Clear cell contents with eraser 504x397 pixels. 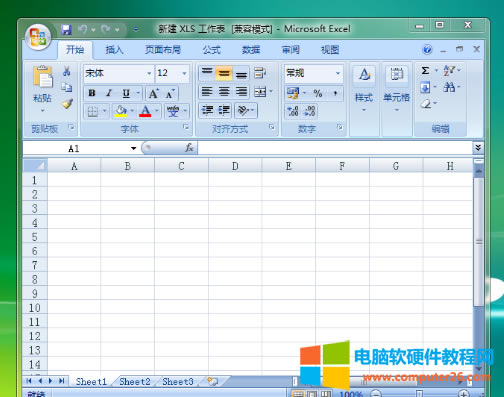[x=426, y=104]
